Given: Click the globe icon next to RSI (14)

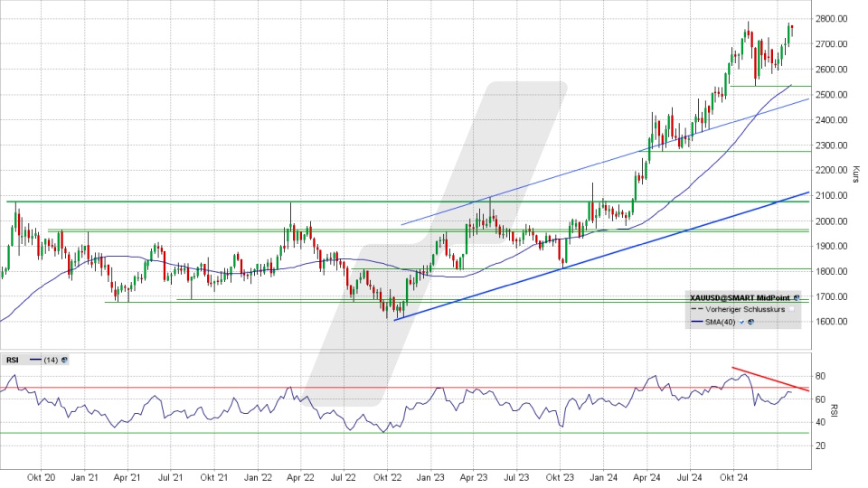Looking at the screenshot, I should 65,361.
